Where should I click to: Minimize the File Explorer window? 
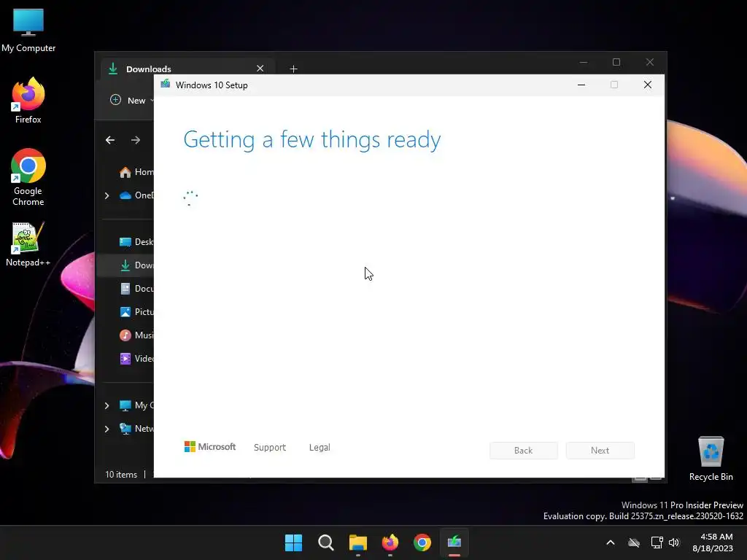pos(584,63)
